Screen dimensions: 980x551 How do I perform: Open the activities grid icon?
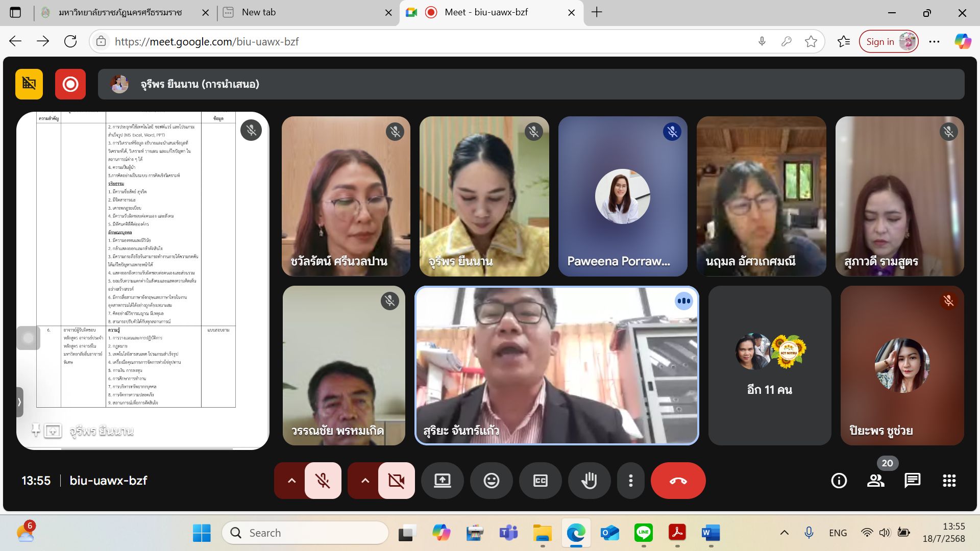tap(949, 480)
